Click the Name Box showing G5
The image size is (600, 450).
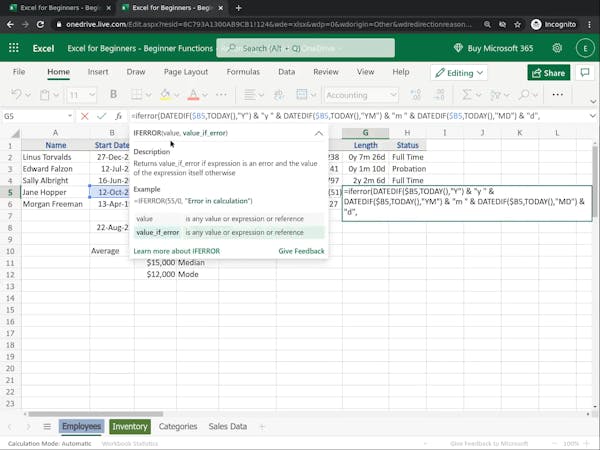34,116
